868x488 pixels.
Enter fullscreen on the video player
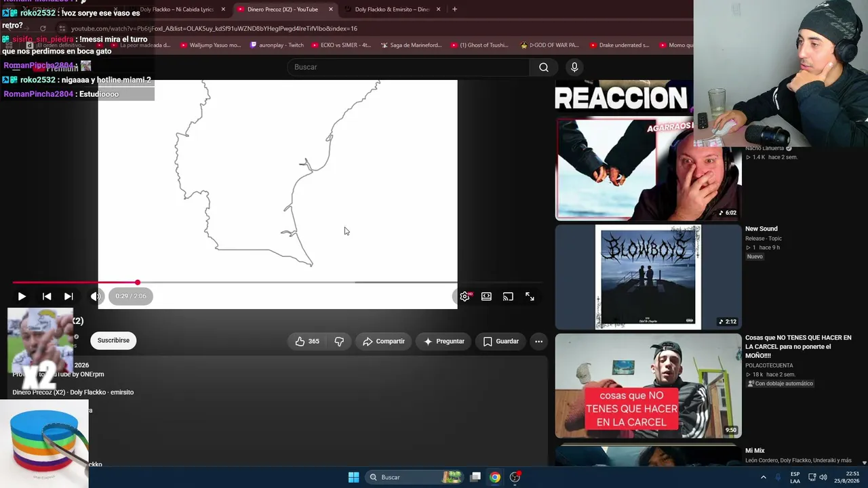click(x=530, y=296)
